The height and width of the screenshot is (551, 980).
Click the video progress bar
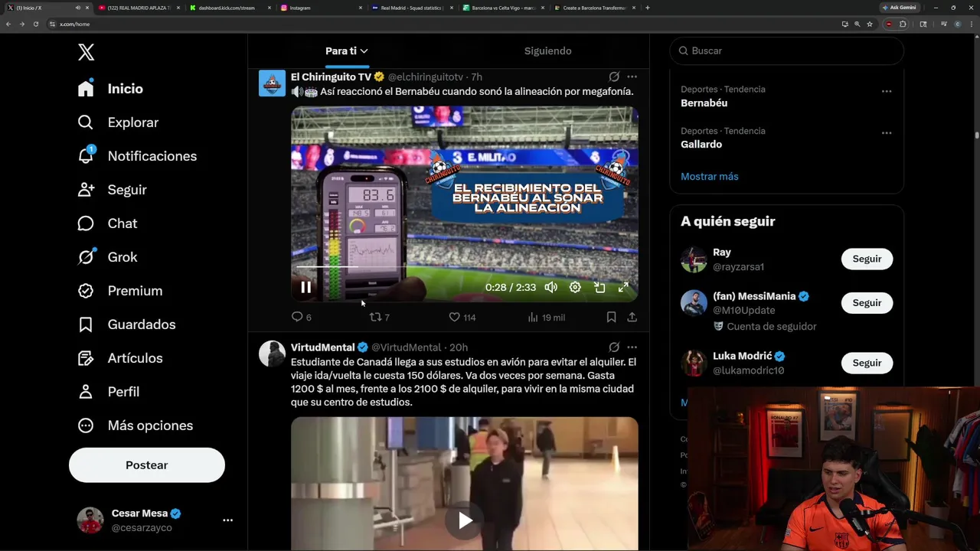pyautogui.click(x=464, y=267)
